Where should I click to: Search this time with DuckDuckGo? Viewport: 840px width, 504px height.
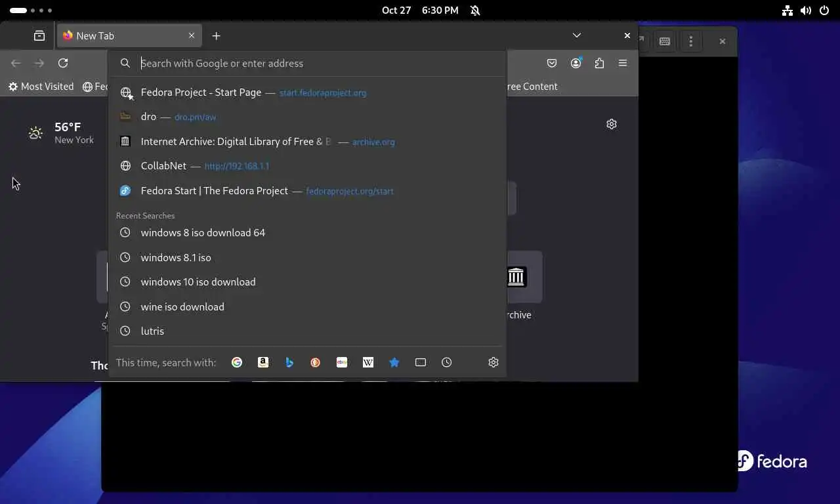click(x=316, y=362)
